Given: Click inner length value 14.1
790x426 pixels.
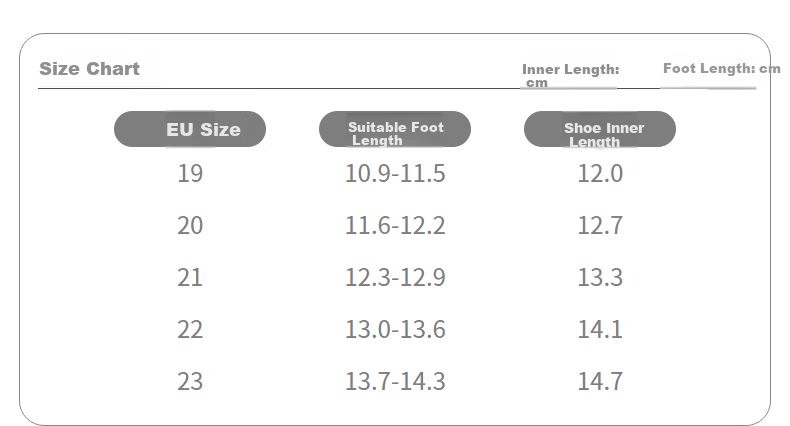Looking at the screenshot, I should click(600, 329).
